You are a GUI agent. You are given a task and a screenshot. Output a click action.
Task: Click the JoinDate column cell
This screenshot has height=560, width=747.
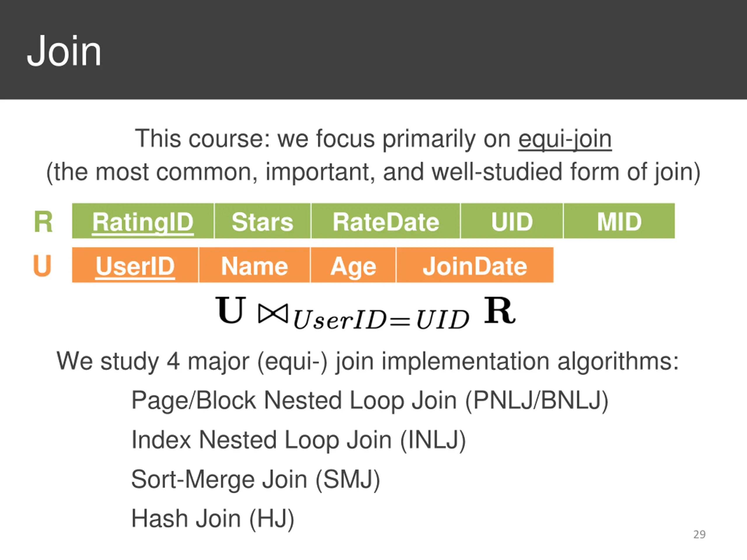(x=475, y=265)
